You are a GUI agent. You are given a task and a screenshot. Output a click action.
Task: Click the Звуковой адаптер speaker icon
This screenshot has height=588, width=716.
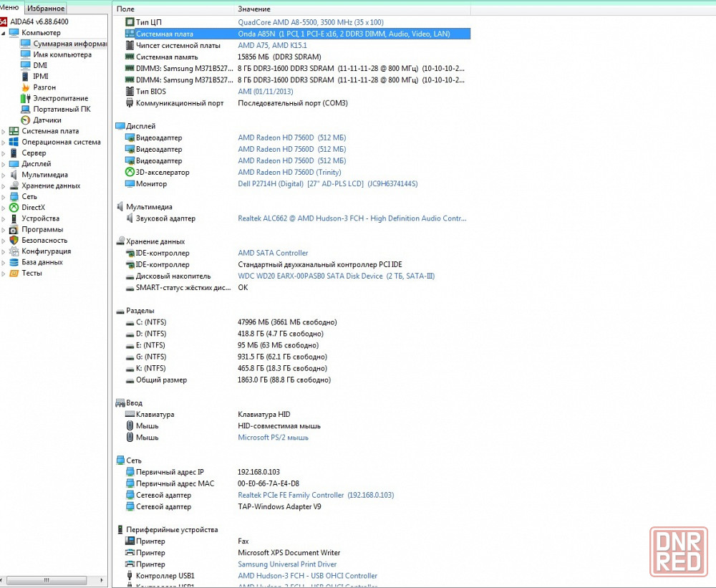coord(130,218)
